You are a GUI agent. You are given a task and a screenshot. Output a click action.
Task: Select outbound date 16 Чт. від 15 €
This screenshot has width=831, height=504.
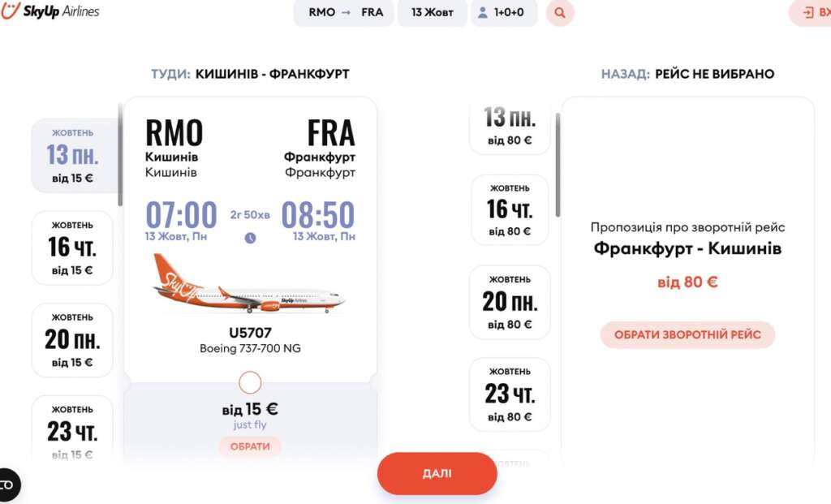point(72,248)
